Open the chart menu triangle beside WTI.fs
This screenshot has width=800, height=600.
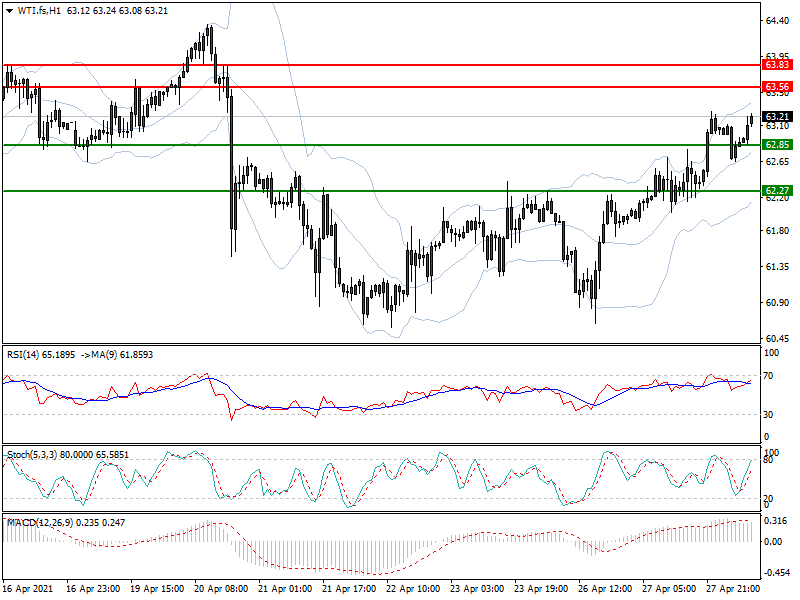pos(9,11)
